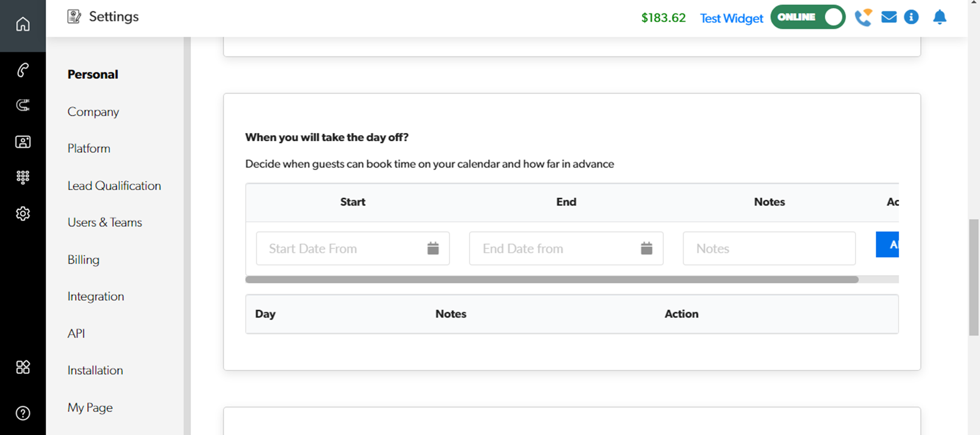This screenshot has width=980, height=435.
Task: Click the Test Widget link
Action: click(731, 18)
